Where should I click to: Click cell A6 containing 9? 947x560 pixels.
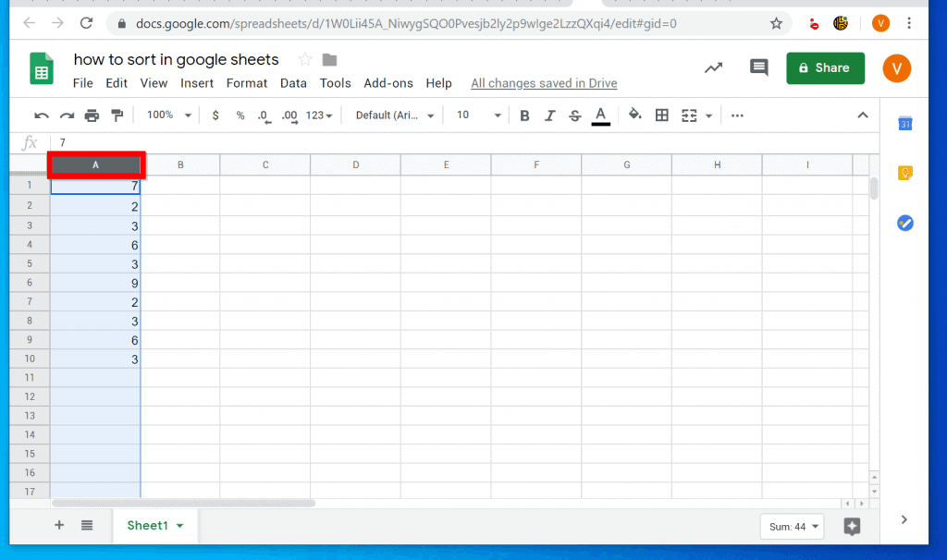click(95, 283)
